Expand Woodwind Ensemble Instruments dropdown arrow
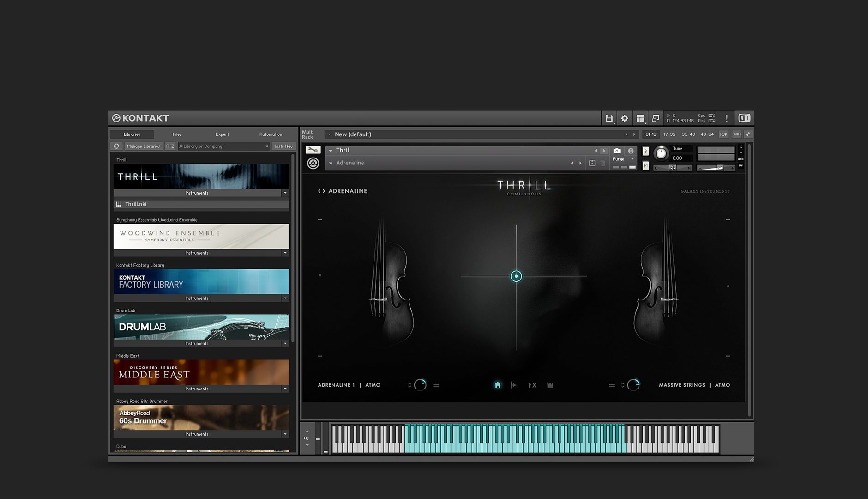The height and width of the screenshot is (499, 868). coord(285,253)
